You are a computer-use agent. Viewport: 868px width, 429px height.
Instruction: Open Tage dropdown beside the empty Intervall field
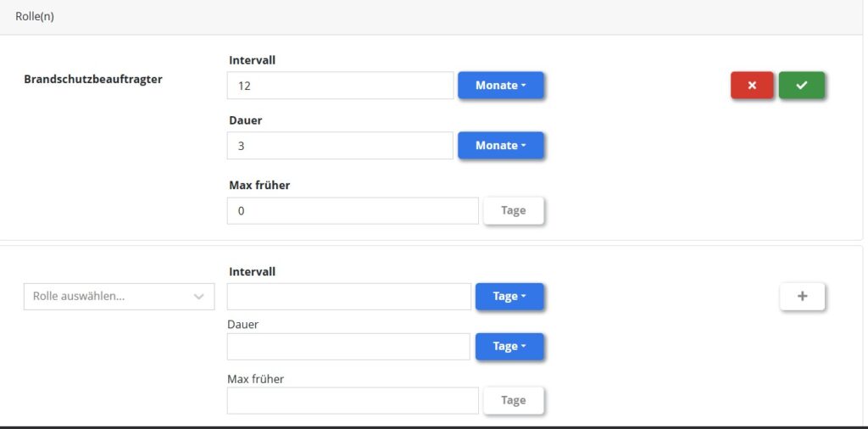tap(509, 297)
